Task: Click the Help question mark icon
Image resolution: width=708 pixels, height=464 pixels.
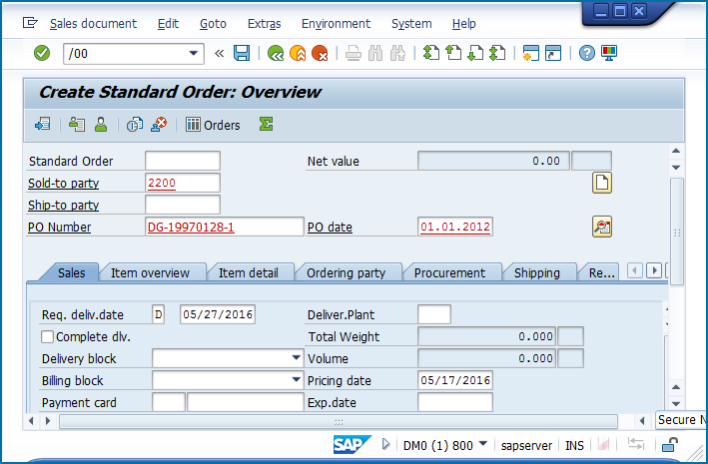Action: pos(587,53)
